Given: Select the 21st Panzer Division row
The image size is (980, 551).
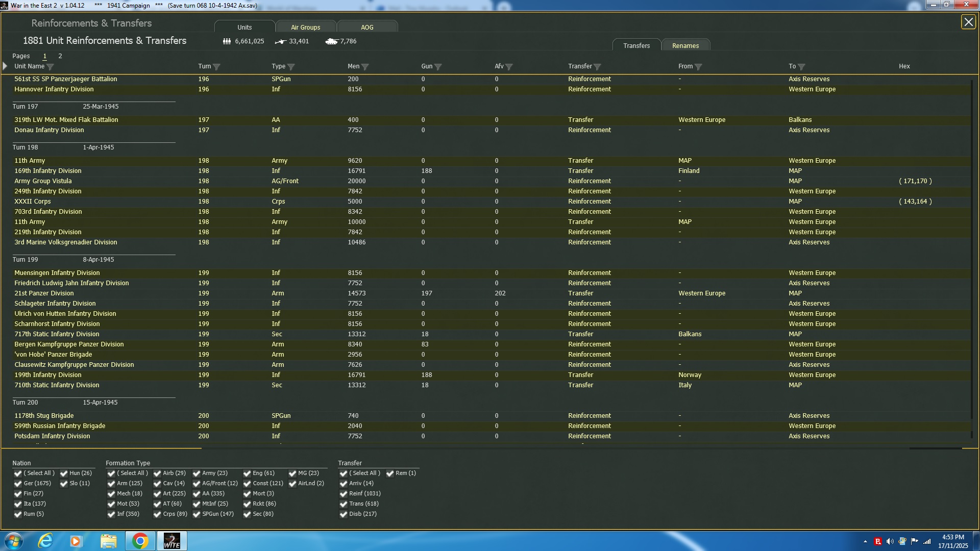Looking at the screenshot, I should pos(44,293).
